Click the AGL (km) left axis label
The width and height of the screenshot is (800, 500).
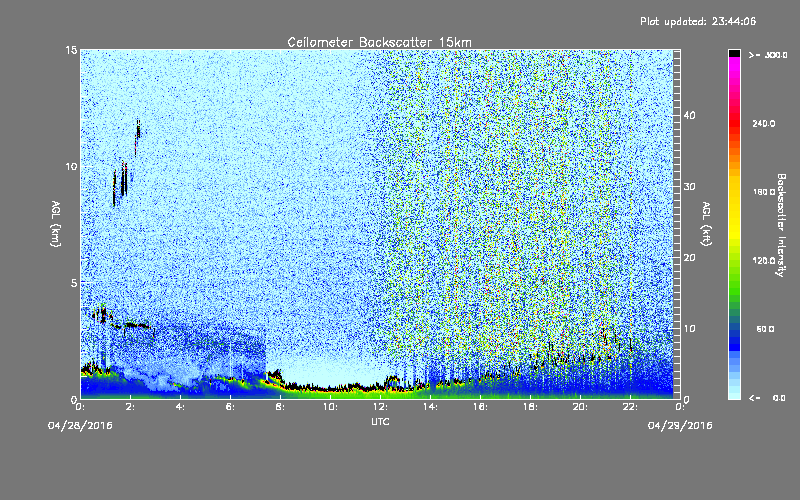point(56,224)
